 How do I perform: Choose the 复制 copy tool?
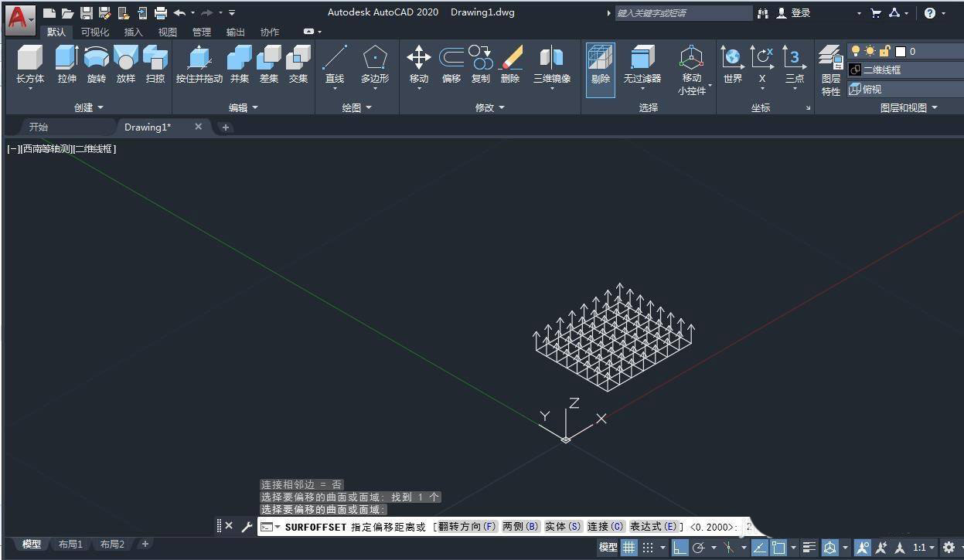[481, 65]
